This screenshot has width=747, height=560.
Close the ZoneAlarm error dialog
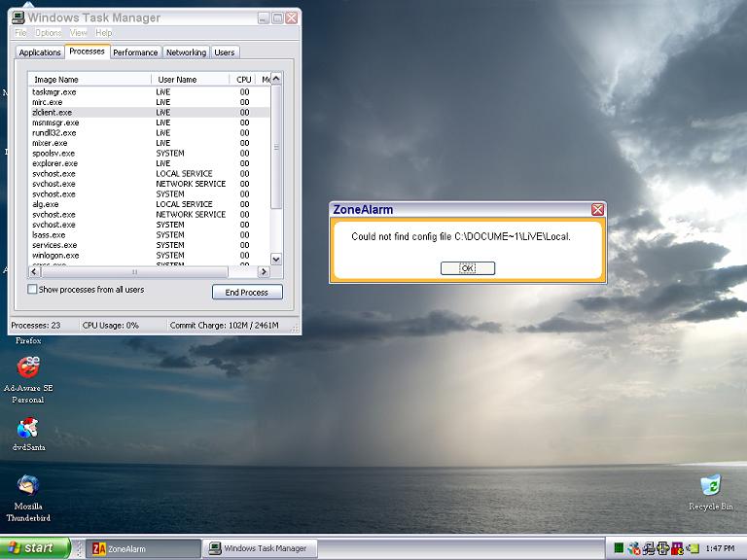click(597, 210)
